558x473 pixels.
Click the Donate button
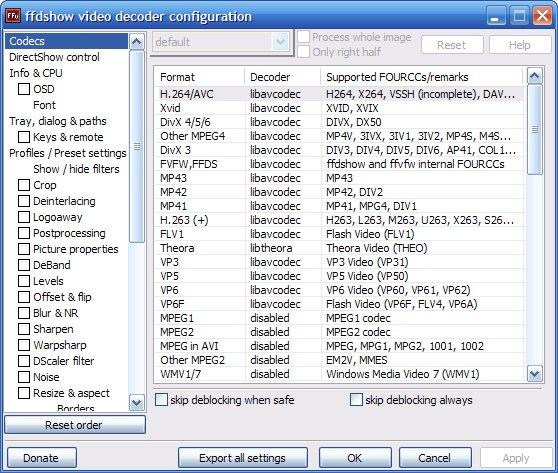pyautogui.click(x=42, y=458)
